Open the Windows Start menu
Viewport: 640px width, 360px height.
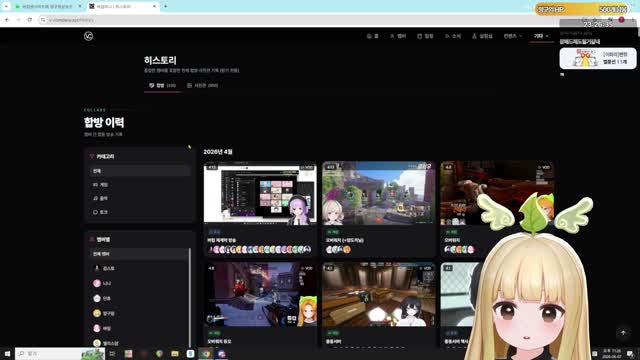click(x=7, y=353)
